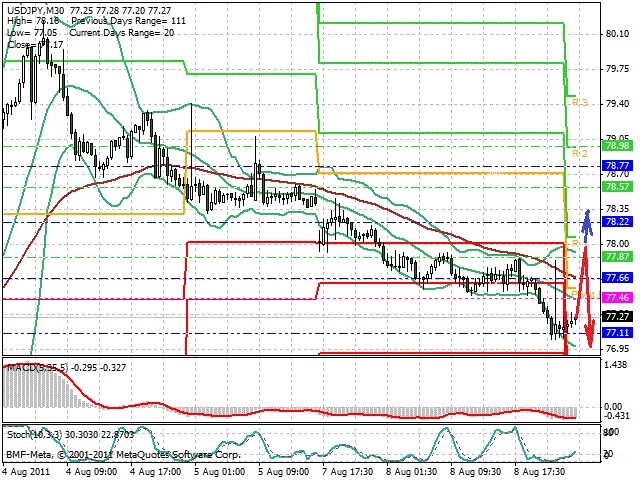This screenshot has height=480, width=640.
Task: Click the 78.57 green price label
Action: click(617, 187)
